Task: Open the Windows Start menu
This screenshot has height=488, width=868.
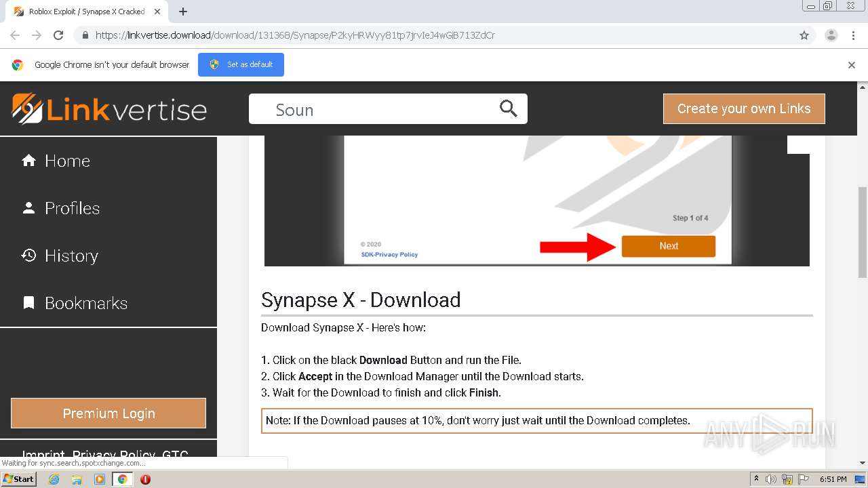Action: tap(19, 479)
